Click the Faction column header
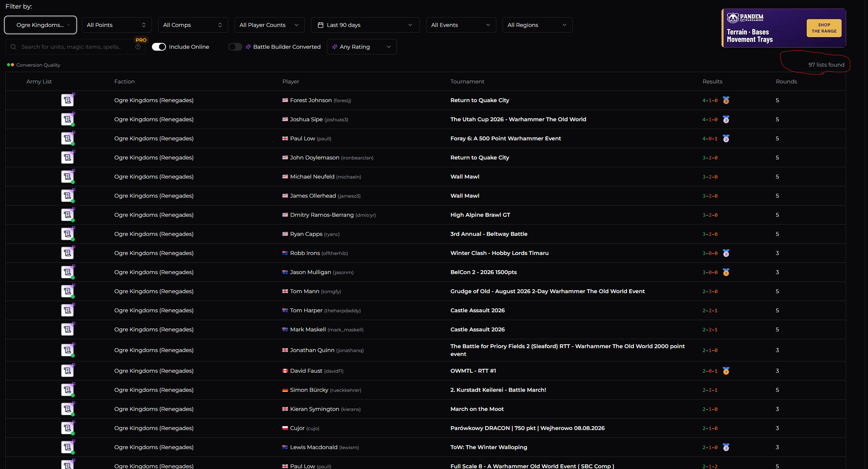The image size is (868, 469). [124, 81]
